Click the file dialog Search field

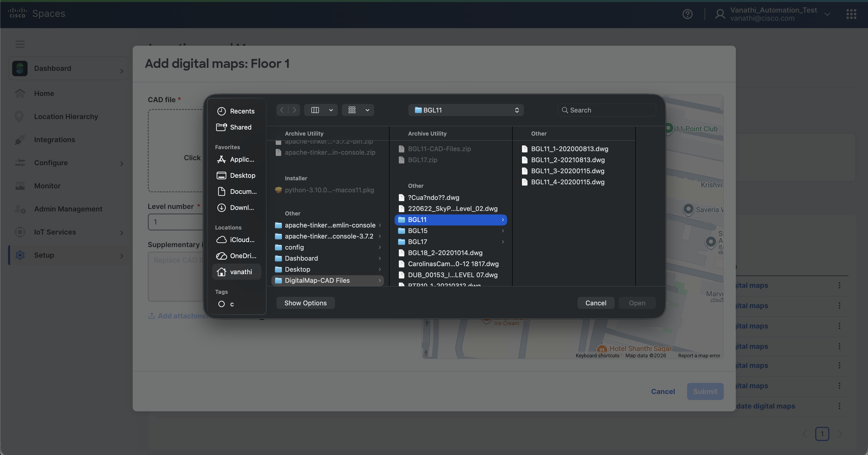click(607, 110)
